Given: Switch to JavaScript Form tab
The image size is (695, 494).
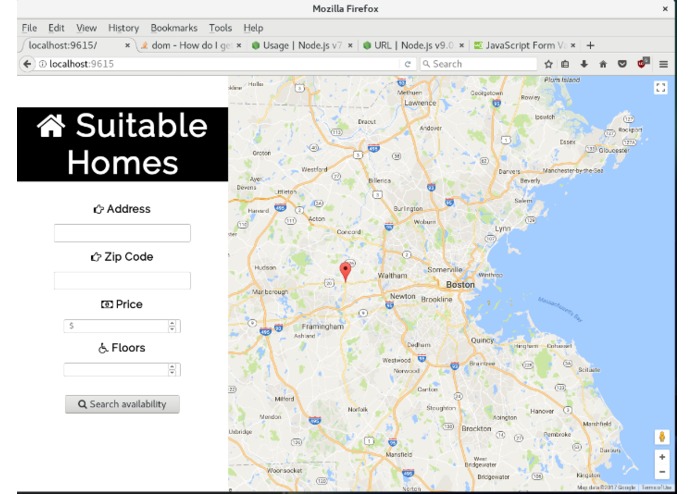Looking at the screenshot, I should (524, 45).
